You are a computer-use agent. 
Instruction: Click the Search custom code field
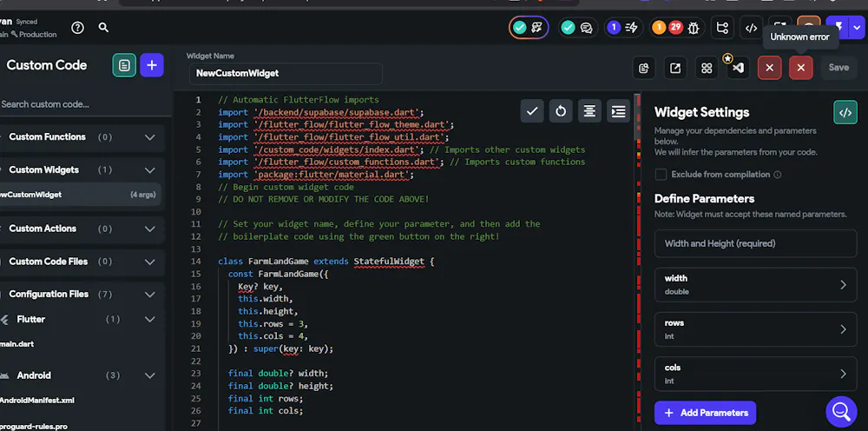[83, 104]
